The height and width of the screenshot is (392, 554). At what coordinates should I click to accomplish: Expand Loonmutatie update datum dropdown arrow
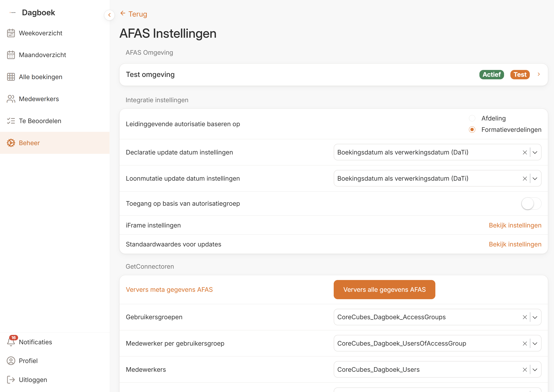coord(535,179)
